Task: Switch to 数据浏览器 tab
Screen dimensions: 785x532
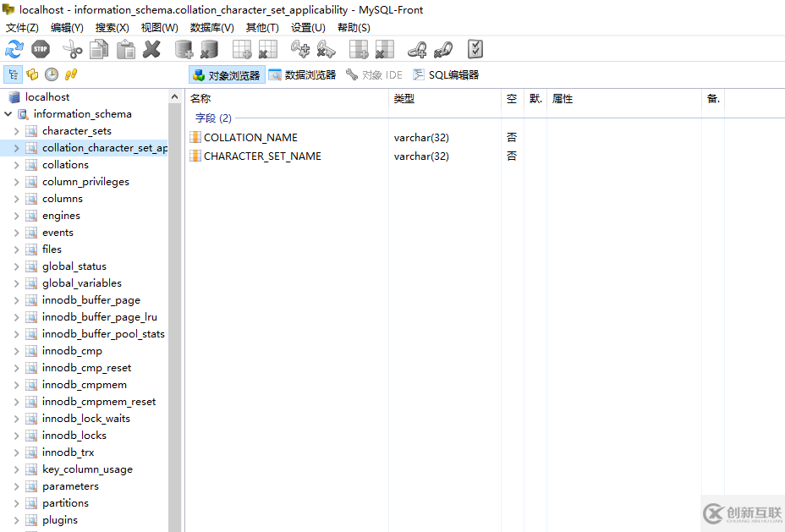Action: (302, 75)
